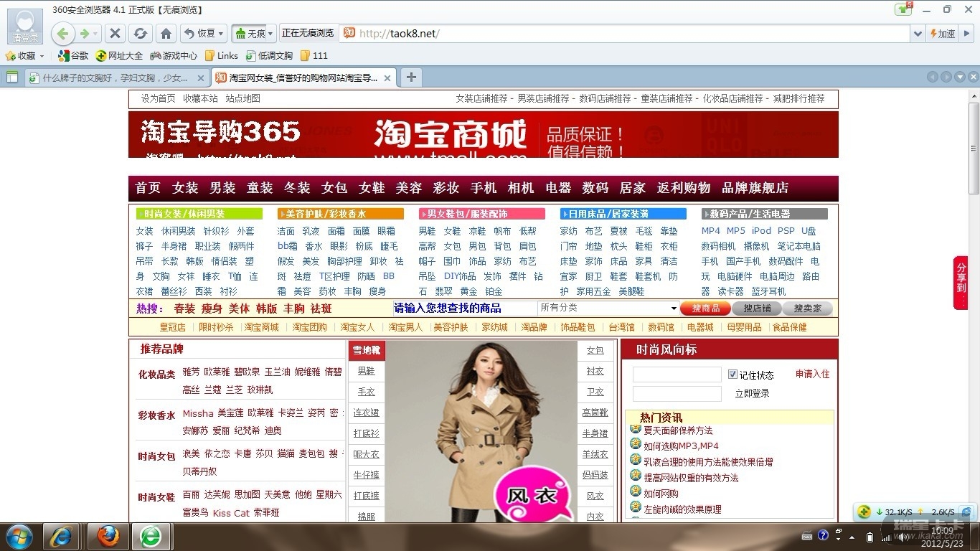Open the 网址大全 bookmark
980x551 pixels.
point(118,55)
